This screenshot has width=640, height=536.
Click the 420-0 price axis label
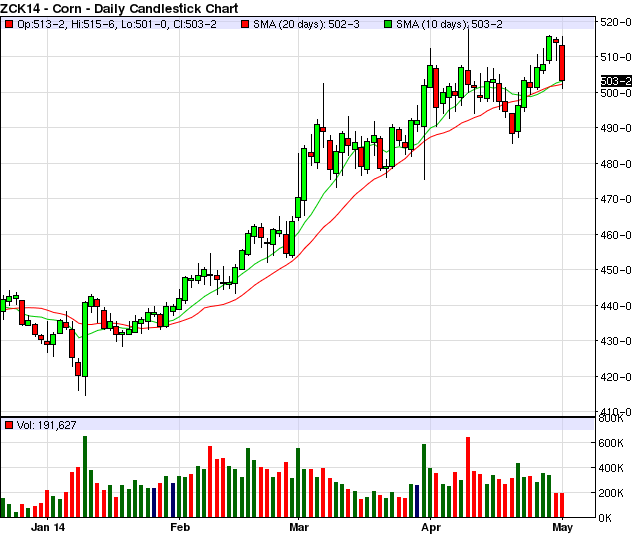[x=616, y=377]
